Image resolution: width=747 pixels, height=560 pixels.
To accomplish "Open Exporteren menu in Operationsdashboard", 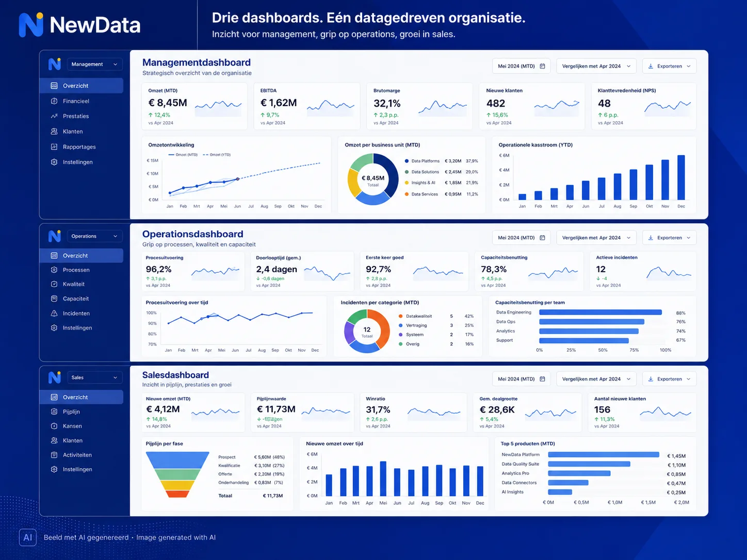I will click(670, 238).
